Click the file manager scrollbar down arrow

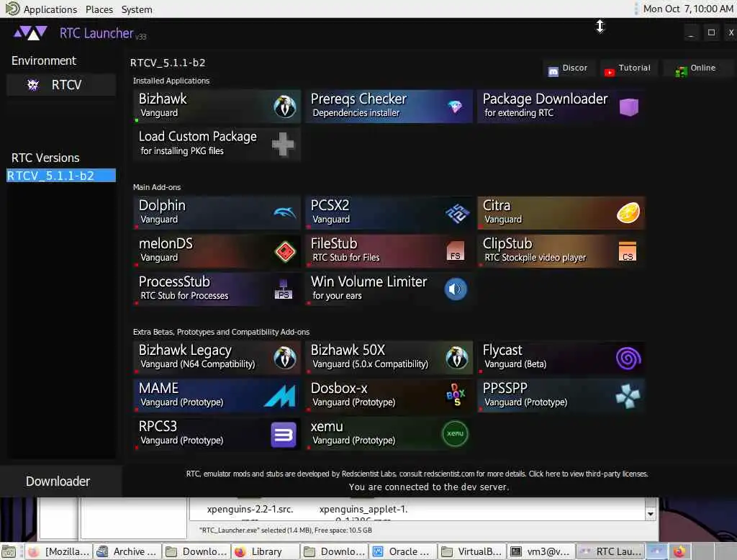tap(651, 514)
